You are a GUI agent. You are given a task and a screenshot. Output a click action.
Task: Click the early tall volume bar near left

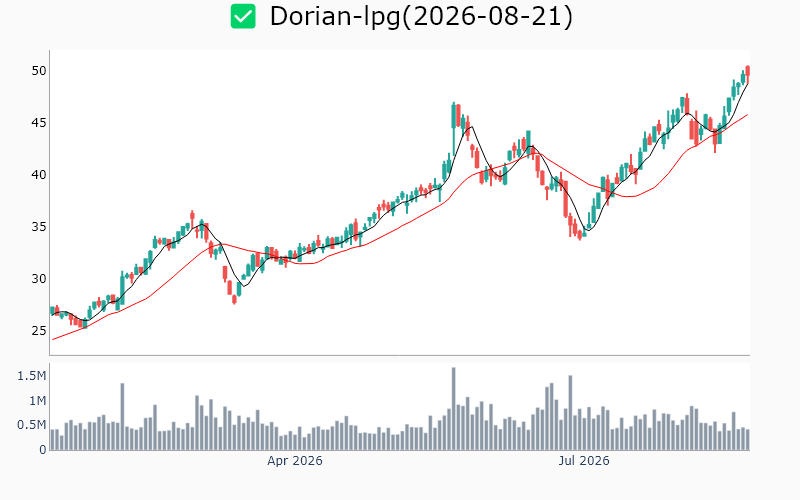(x=122, y=416)
